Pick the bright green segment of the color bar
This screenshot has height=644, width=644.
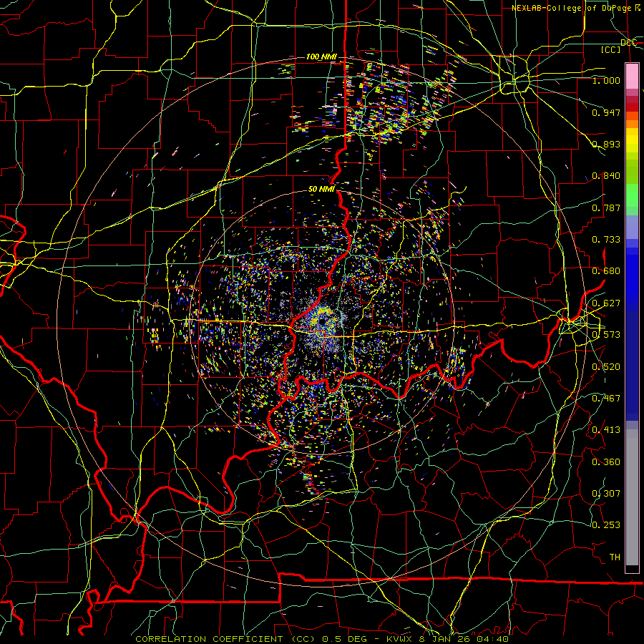[x=632, y=195]
